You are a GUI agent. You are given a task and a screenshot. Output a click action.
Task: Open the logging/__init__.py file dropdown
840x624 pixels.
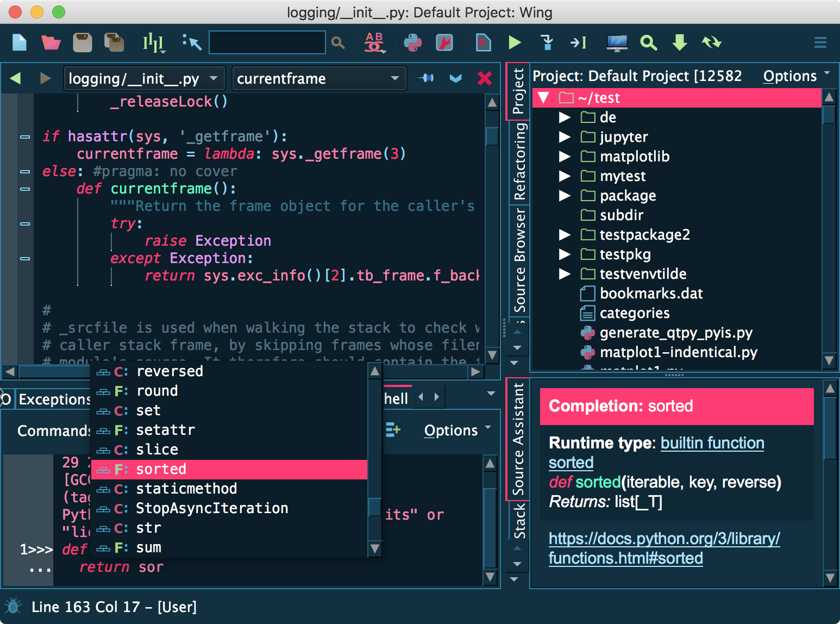[143, 79]
